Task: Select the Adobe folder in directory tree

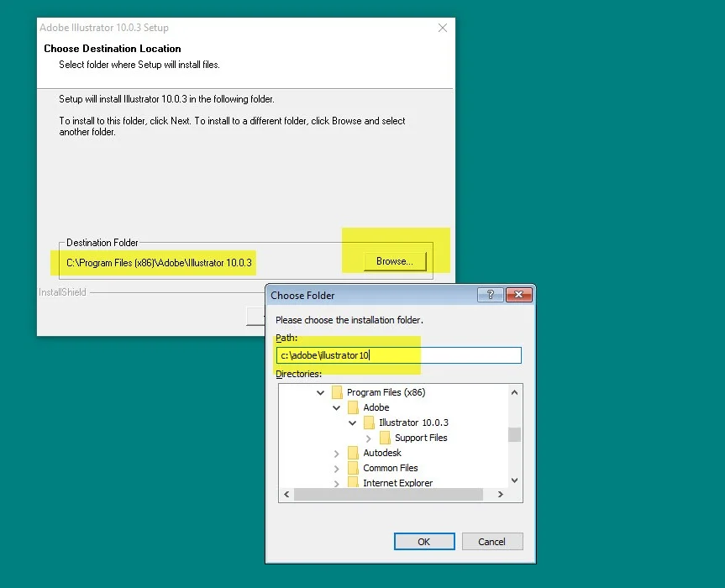Action: click(376, 407)
